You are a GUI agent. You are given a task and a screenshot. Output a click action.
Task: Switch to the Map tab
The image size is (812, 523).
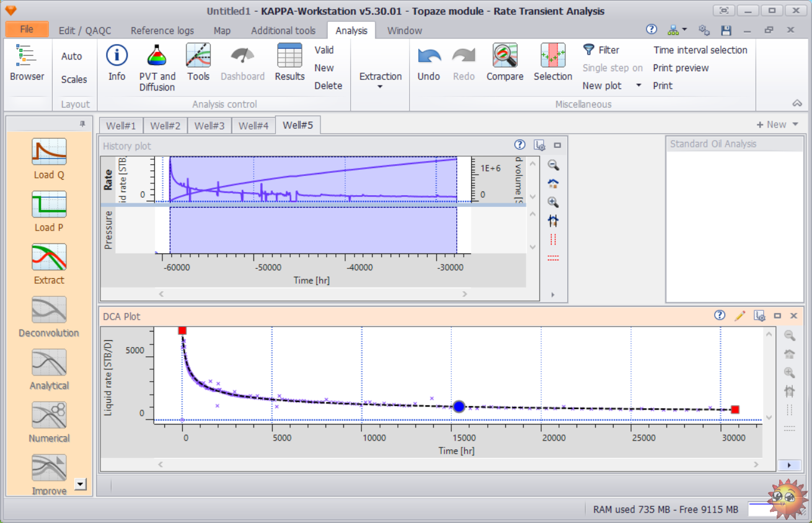click(222, 30)
